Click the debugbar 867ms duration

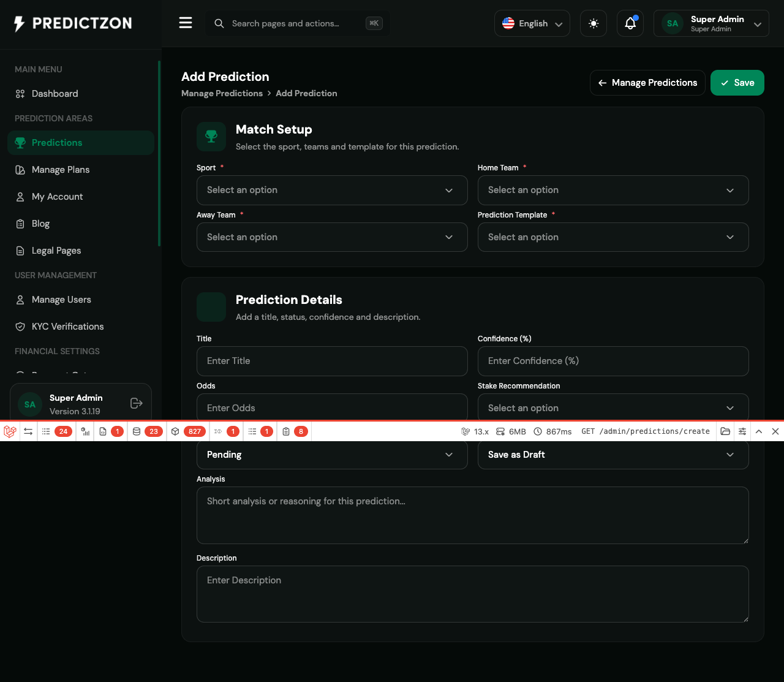[552, 431]
